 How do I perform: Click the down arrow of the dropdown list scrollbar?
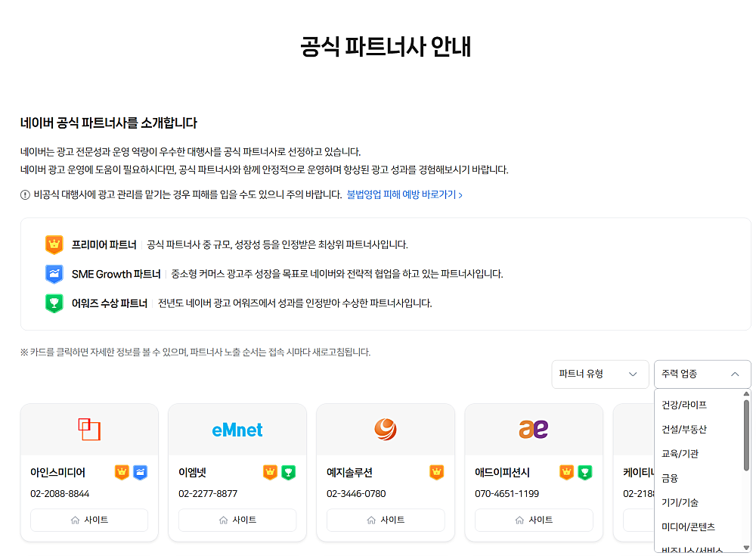click(x=747, y=548)
